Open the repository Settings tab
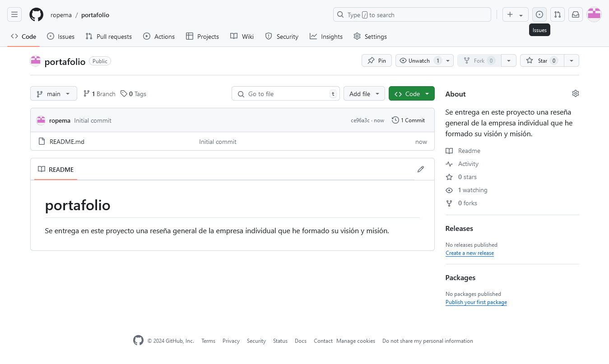609x364 pixels. pos(370,37)
